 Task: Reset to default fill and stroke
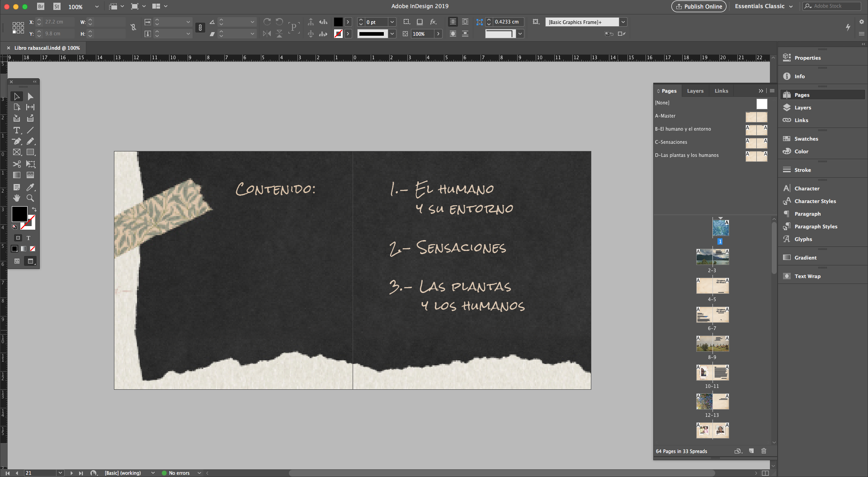point(14,227)
